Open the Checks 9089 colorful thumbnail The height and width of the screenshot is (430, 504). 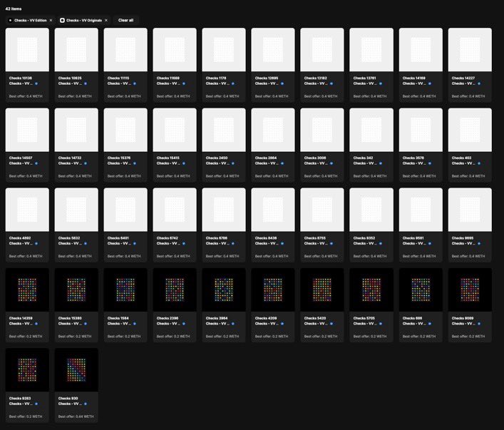tap(470, 290)
